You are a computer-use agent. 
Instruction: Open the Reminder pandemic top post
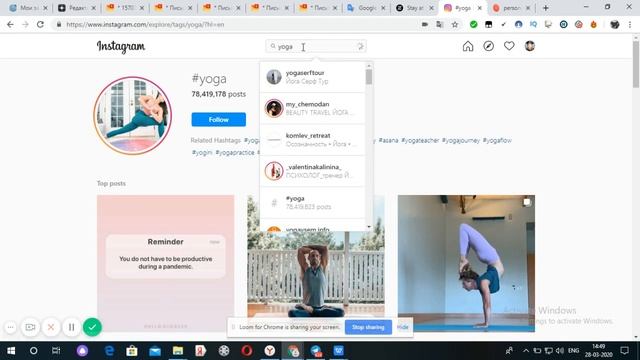coord(166,263)
